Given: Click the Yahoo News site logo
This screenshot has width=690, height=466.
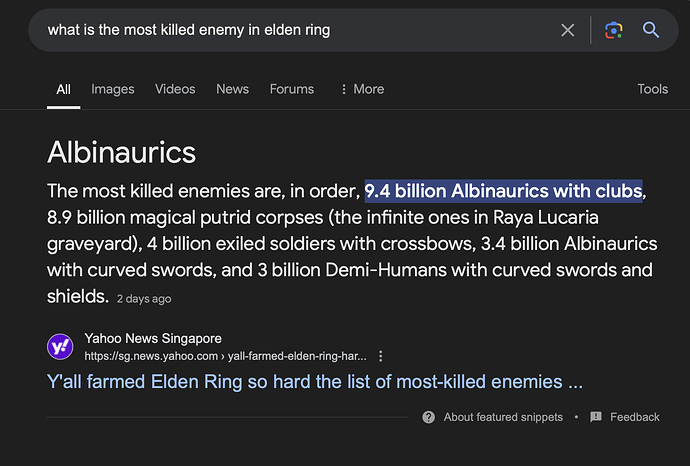Looking at the screenshot, I should pos(60,347).
